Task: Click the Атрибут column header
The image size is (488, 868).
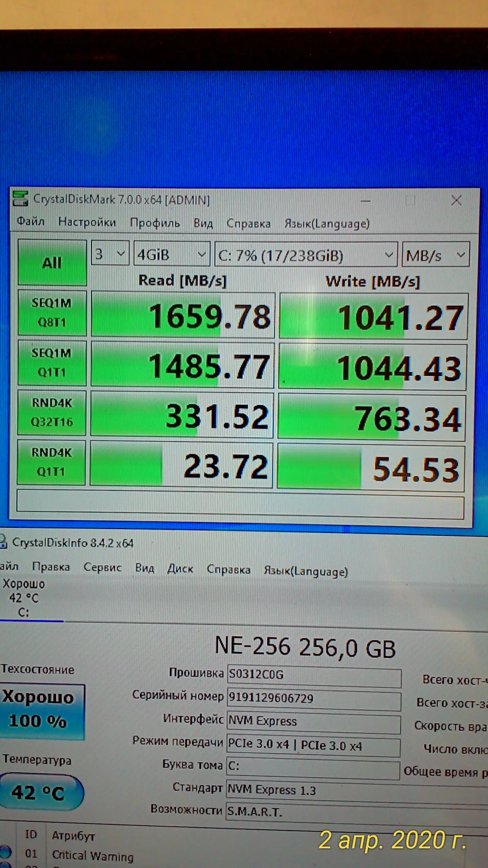Action: tap(73, 836)
